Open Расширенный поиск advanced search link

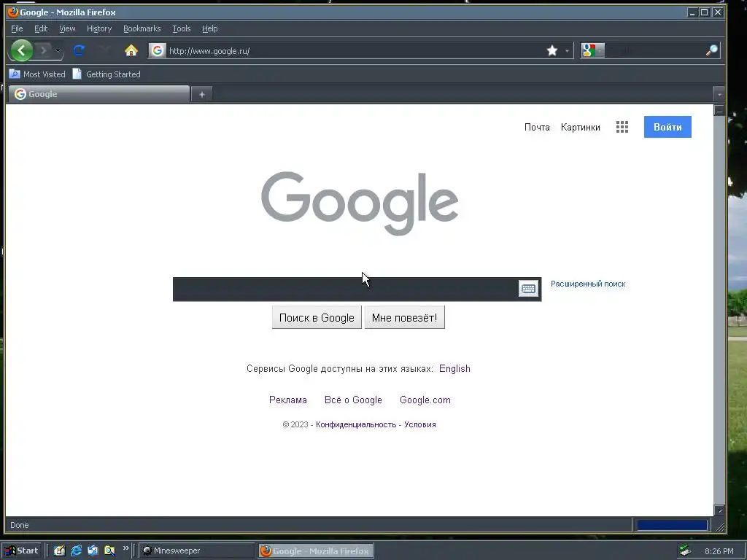point(588,284)
